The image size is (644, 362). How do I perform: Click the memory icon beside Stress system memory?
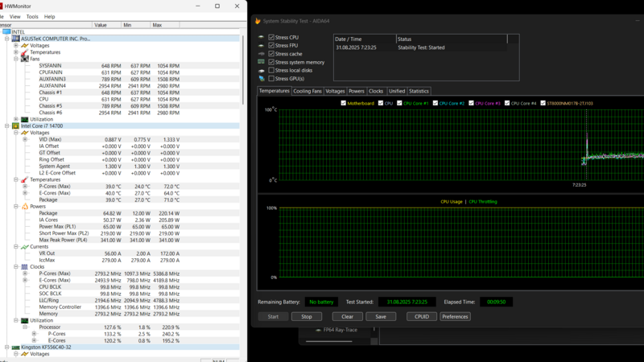click(x=261, y=62)
